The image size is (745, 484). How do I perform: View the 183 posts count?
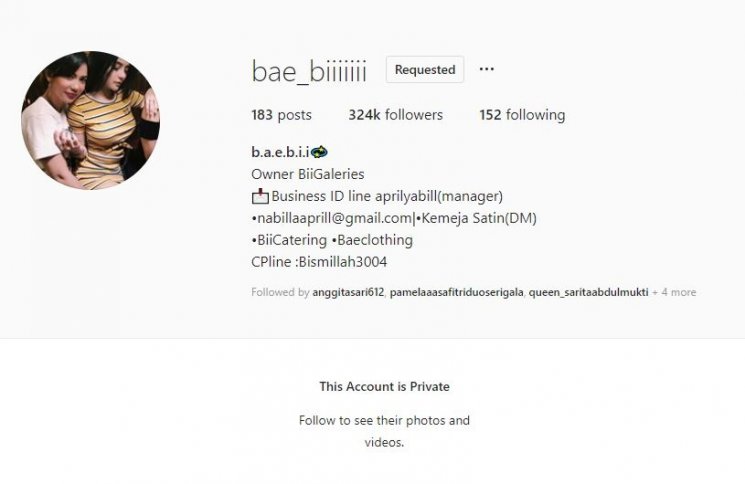coord(281,115)
